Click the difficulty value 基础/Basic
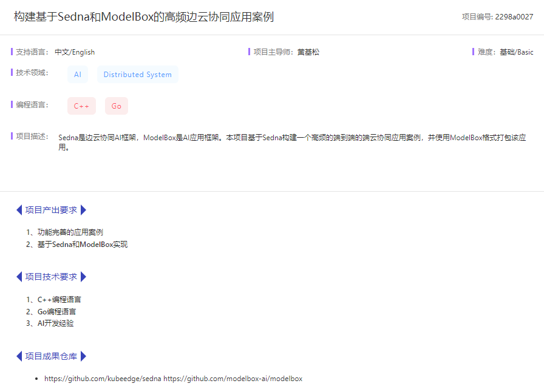The width and height of the screenshot is (544, 392). [516, 52]
